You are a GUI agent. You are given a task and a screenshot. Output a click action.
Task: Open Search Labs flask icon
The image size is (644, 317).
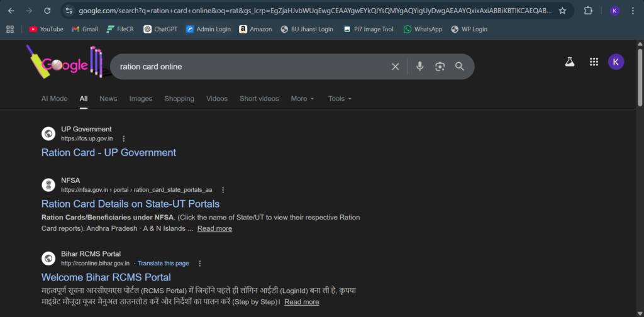(x=570, y=62)
